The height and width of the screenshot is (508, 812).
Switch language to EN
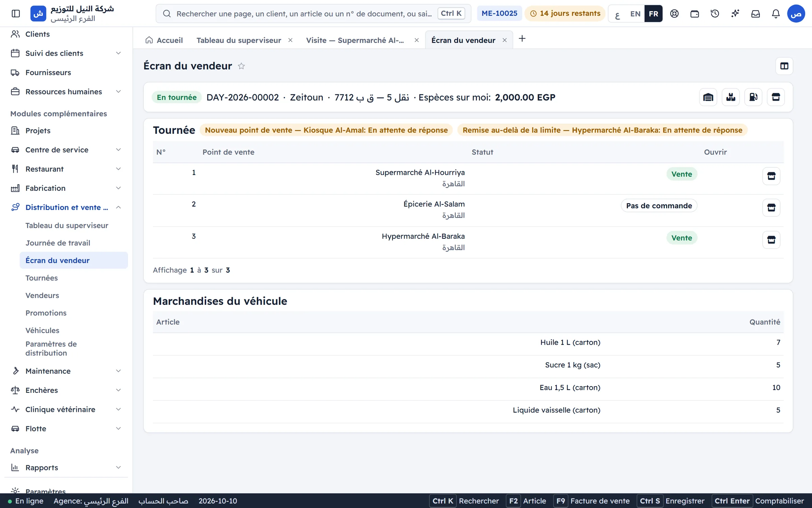click(x=635, y=14)
